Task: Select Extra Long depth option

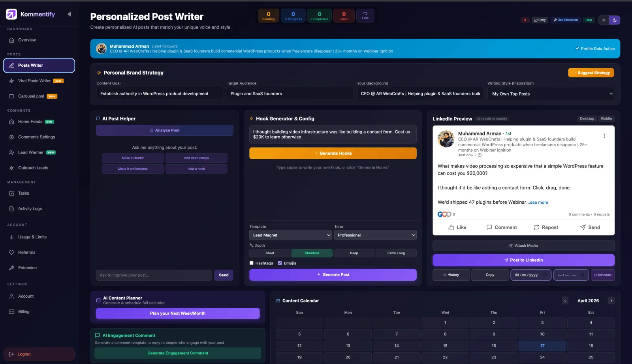Action: tap(396, 253)
